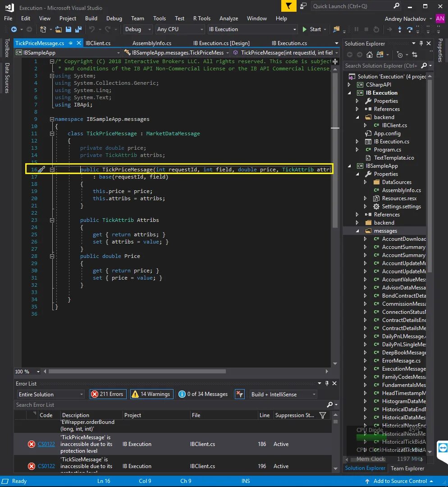Click the Pending Changes Filter clock icon

point(400,55)
